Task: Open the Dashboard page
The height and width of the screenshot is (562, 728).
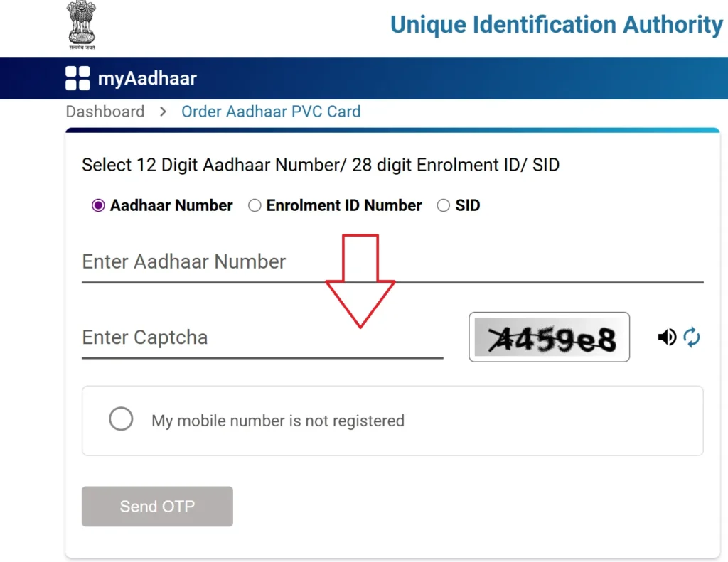Action: pos(105,112)
